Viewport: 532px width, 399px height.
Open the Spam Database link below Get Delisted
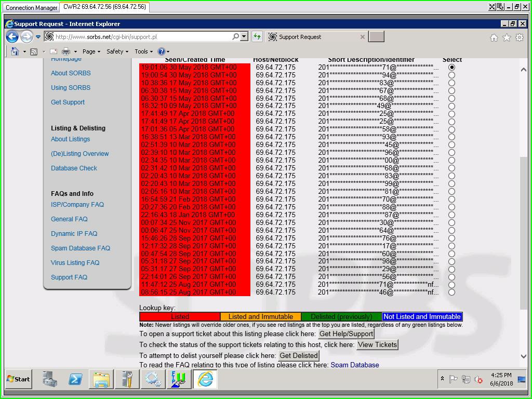[x=355, y=365]
